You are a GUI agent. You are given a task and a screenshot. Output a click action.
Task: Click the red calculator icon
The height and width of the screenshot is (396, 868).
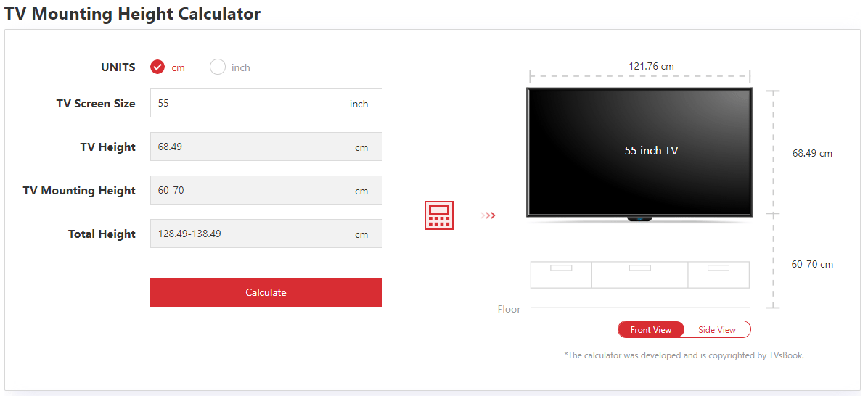coord(438,215)
